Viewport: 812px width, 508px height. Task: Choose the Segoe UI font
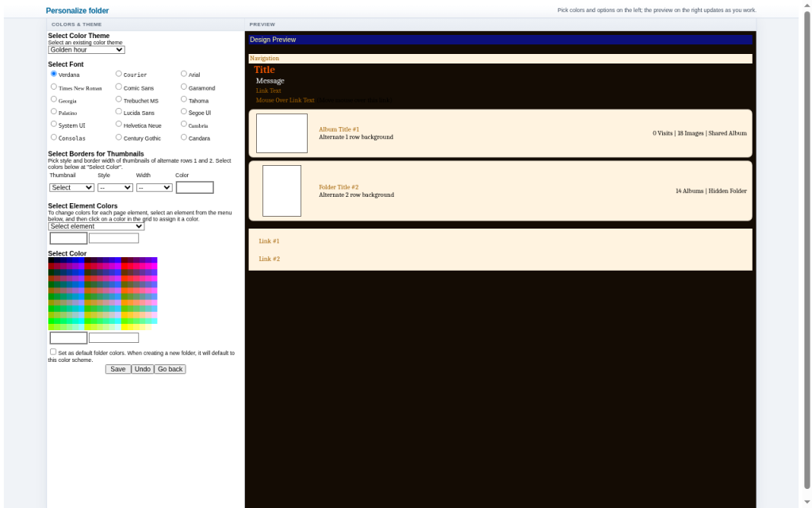(184, 111)
